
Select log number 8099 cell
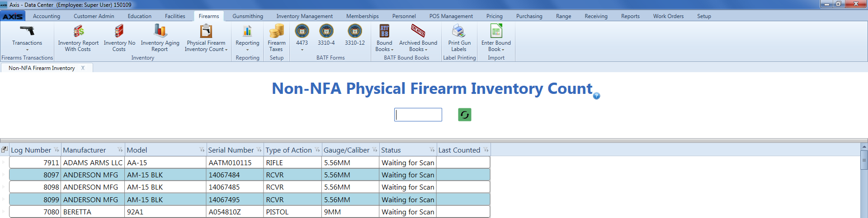click(35, 199)
